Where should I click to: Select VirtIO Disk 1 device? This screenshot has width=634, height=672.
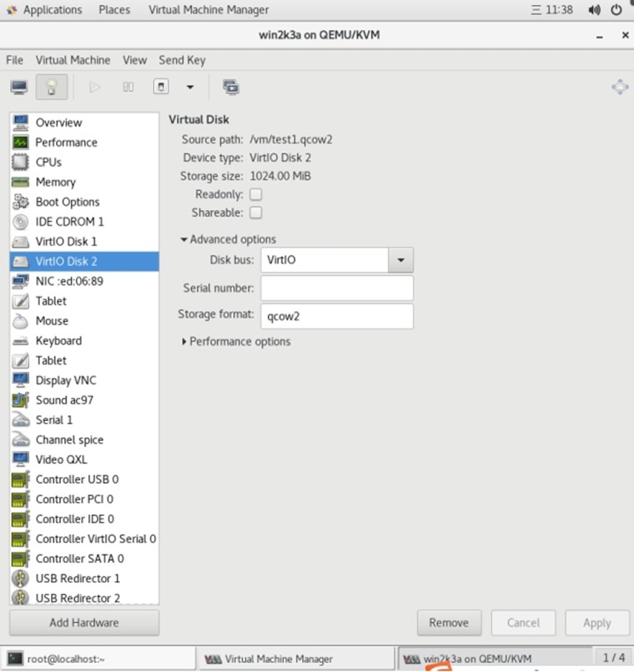(x=84, y=241)
